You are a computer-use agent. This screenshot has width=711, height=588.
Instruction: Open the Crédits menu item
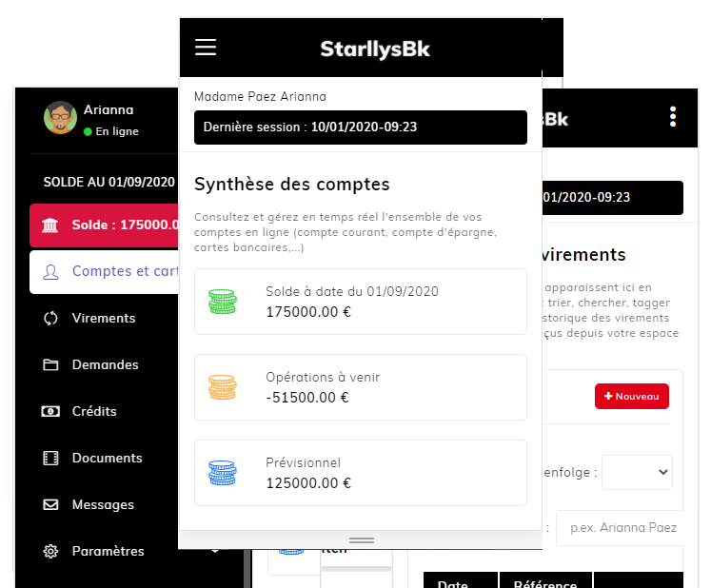pyautogui.click(x=94, y=412)
